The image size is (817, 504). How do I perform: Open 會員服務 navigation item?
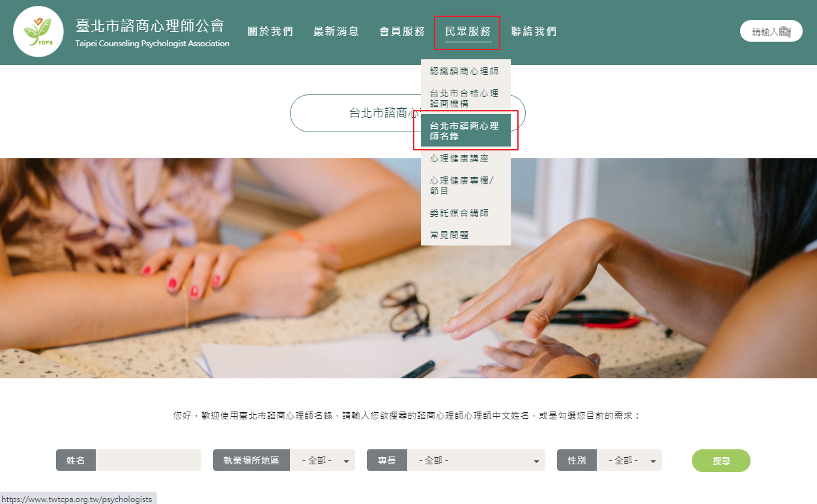402,31
